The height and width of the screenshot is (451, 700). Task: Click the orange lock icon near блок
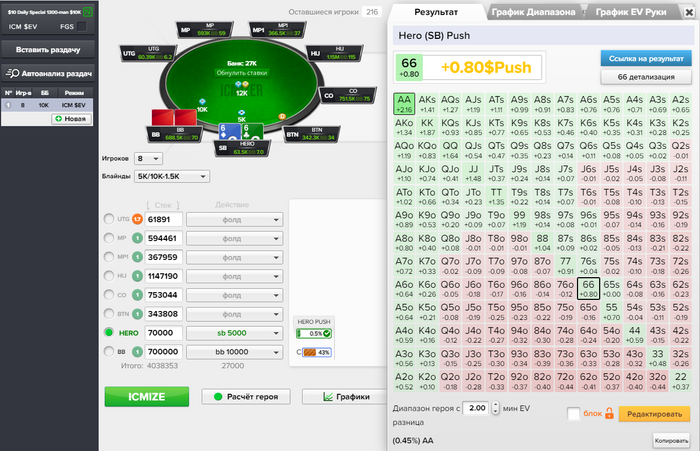click(609, 413)
